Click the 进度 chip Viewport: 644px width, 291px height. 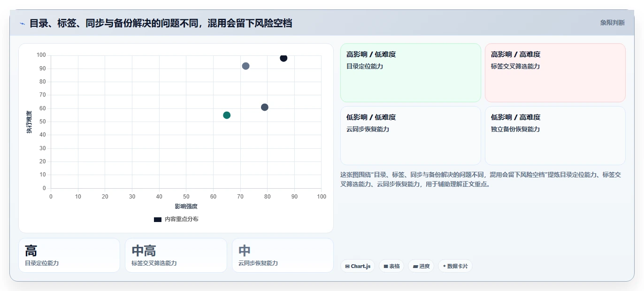coord(421,266)
